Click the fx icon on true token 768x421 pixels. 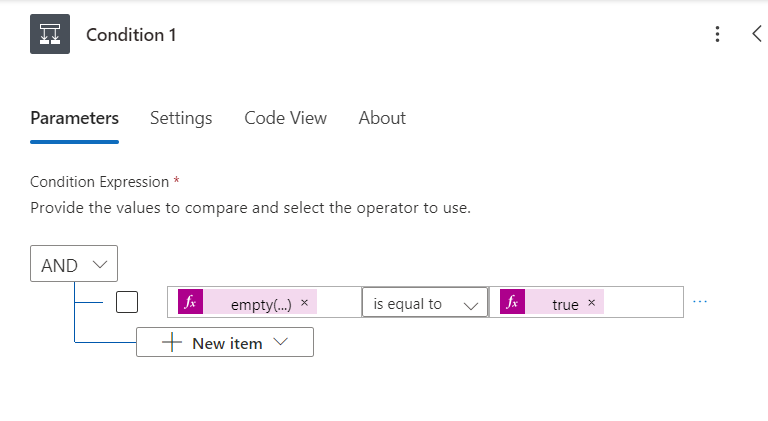tap(512, 303)
